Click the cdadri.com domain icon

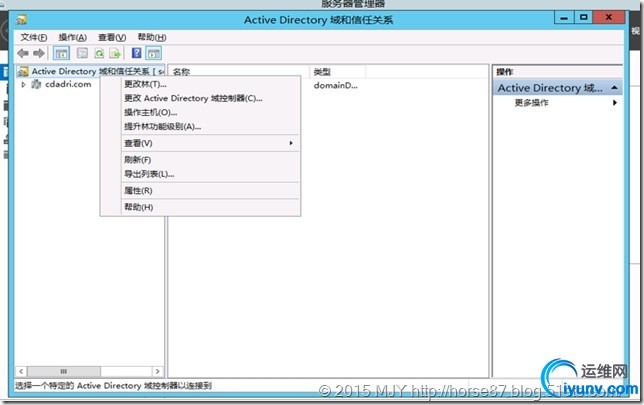point(37,84)
